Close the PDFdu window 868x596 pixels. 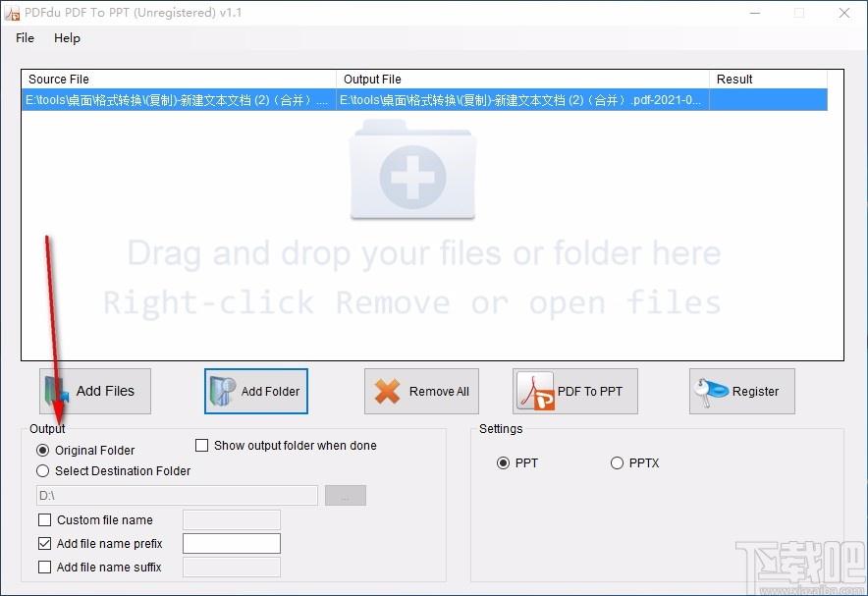(x=844, y=13)
